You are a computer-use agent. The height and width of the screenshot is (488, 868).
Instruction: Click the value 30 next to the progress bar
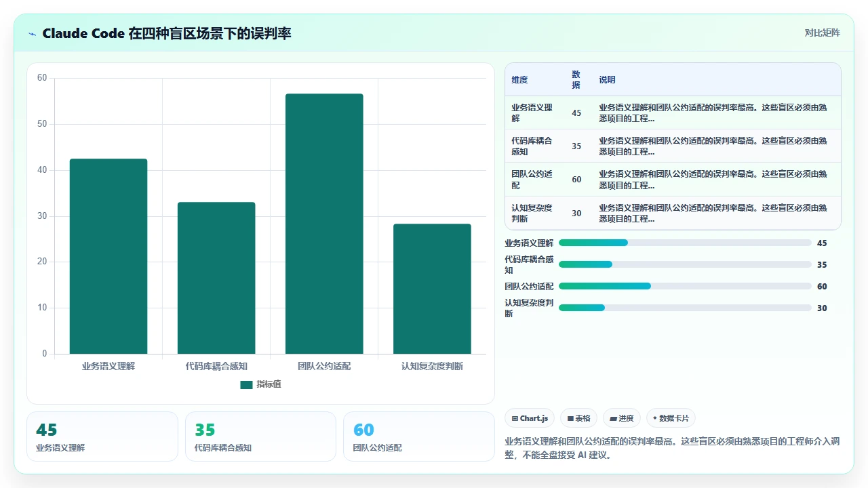(822, 308)
